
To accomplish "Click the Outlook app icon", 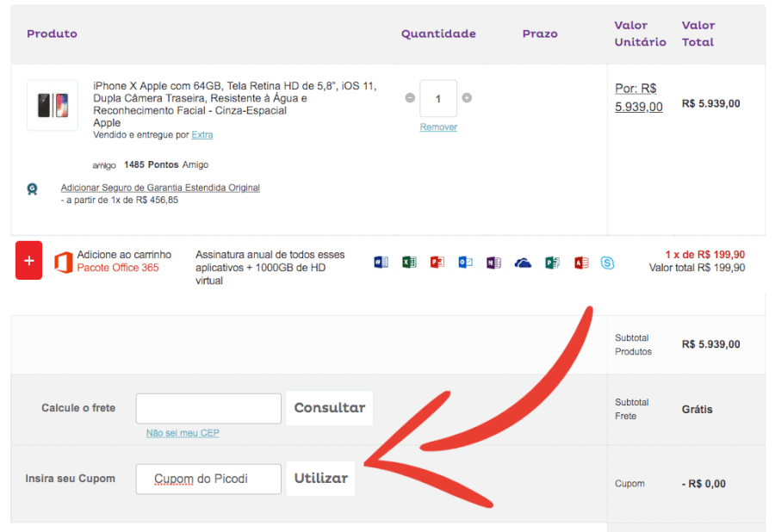I will tap(465, 262).
